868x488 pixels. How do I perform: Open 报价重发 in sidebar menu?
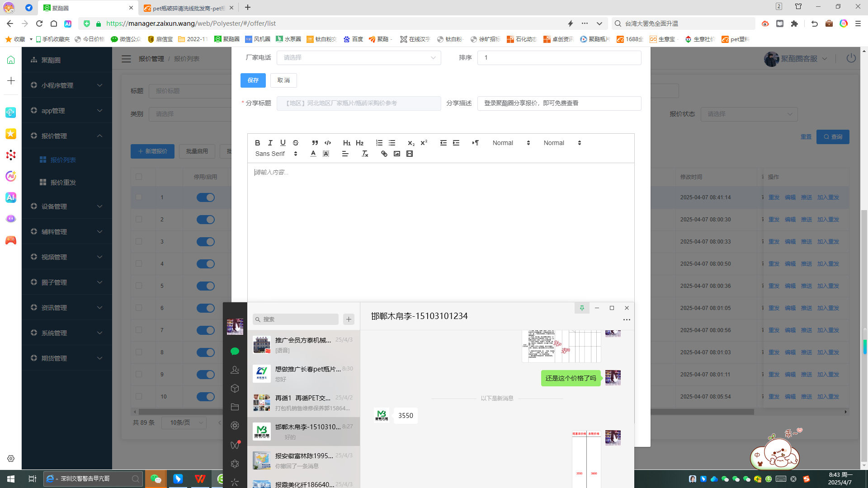click(63, 183)
